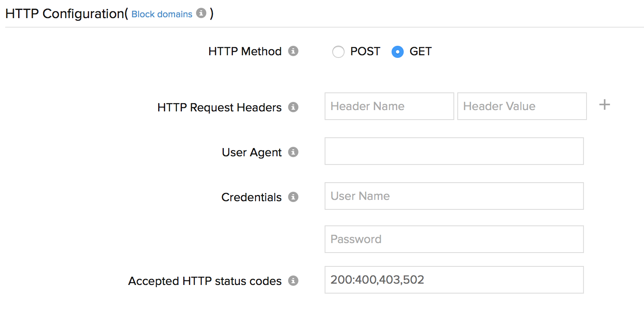Show the Credentials info tooltip
Viewport: 644px width, 310px height.
click(294, 197)
